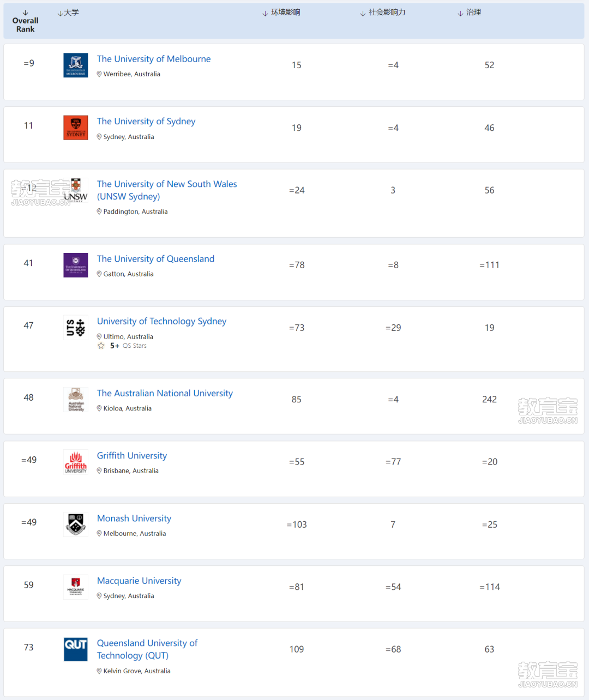Open The University of New South Wales link

(x=167, y=190)
